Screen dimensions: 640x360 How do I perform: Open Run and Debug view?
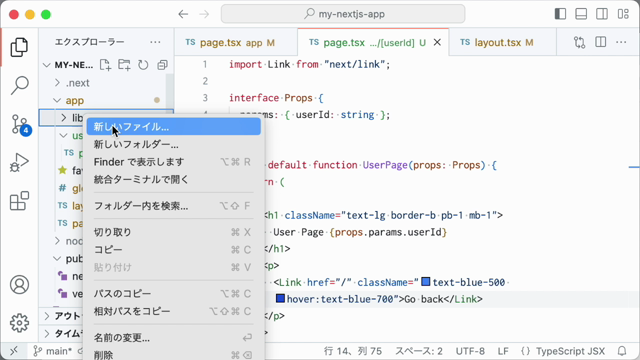19,162
